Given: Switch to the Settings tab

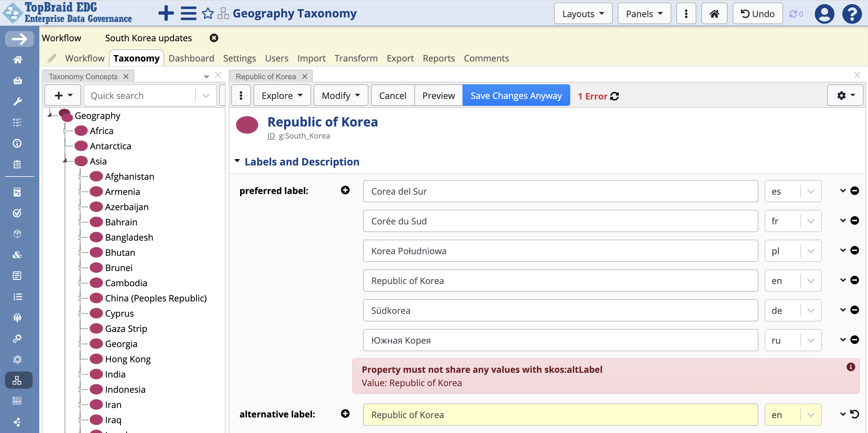Looking at the screenshot, I should tap(239, 58).
